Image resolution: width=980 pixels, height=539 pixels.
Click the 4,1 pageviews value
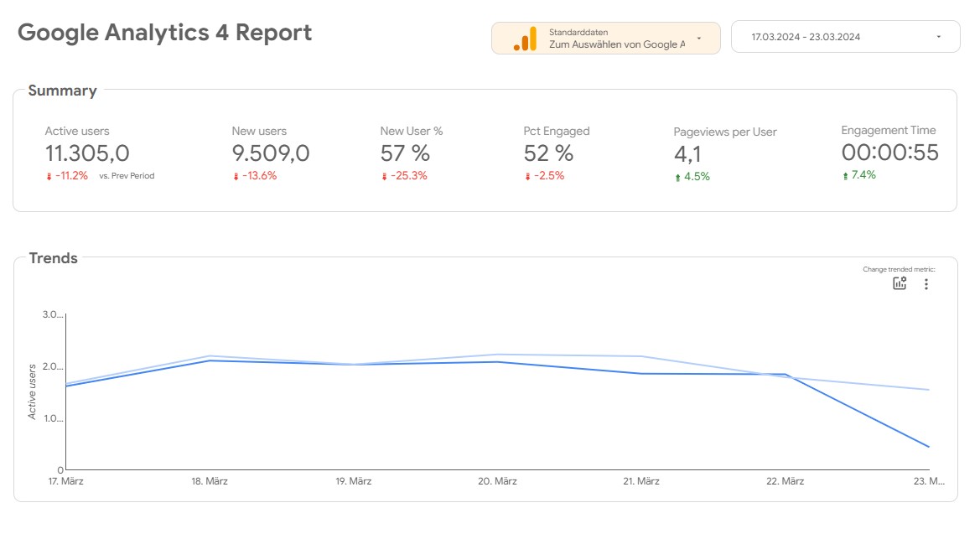(x=687, y=154)
